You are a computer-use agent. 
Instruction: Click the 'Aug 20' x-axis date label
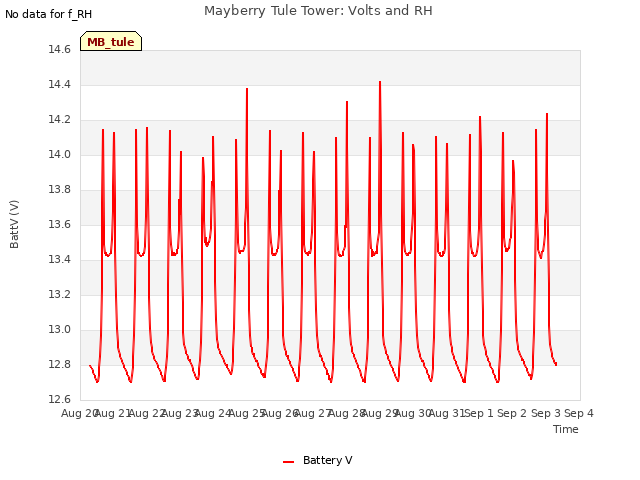coord(79,413)
